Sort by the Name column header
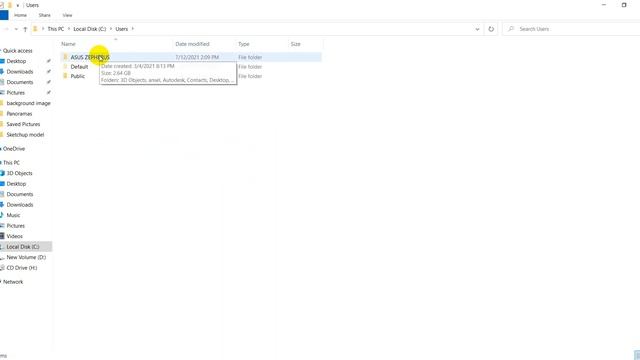 coord(68,44)
